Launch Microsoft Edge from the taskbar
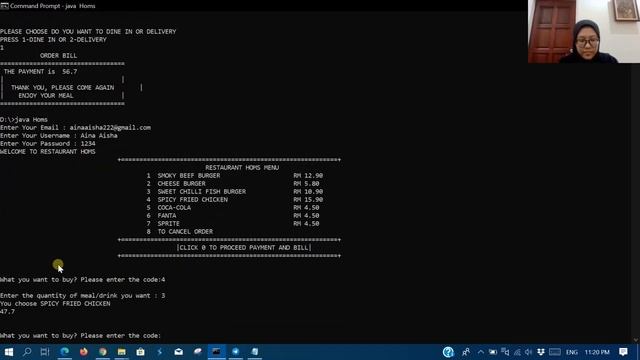Screen dimensions: 640x360 click(64, 352)
